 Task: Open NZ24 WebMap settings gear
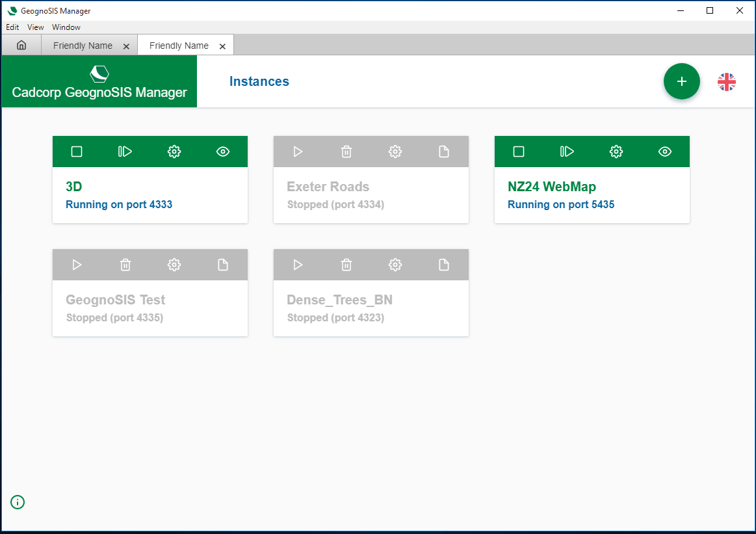tap(616, 152)
